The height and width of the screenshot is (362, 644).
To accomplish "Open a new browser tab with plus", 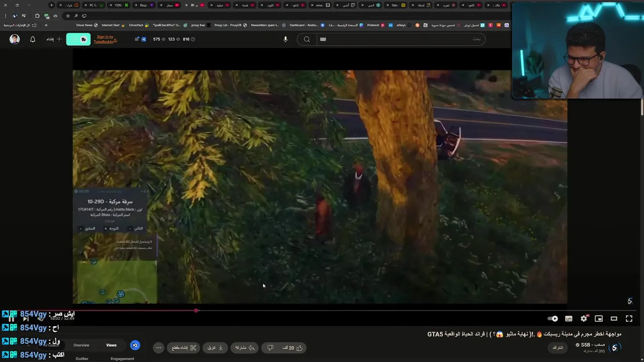I will [x=51, y=5].
